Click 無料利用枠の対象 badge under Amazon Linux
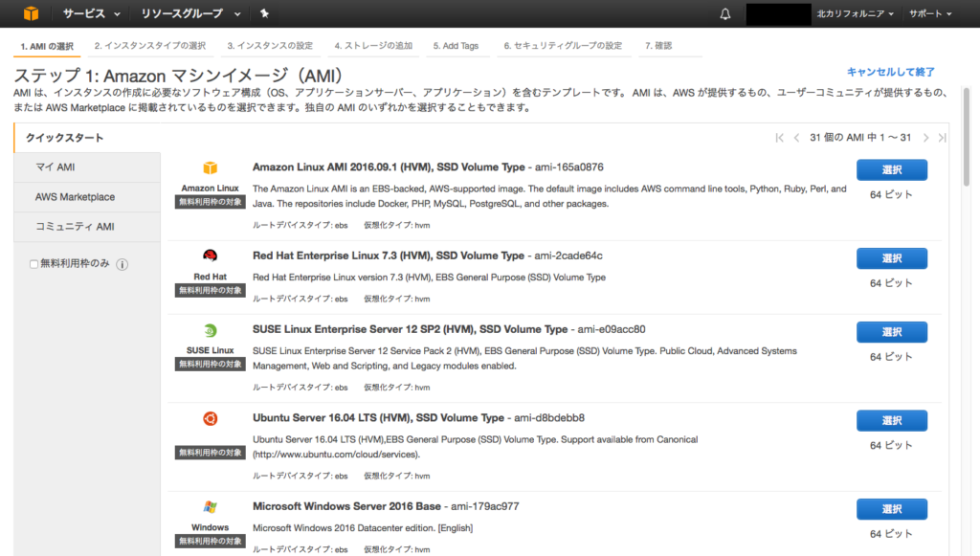This screenshot has height=556, width=980. click(210, 203)
